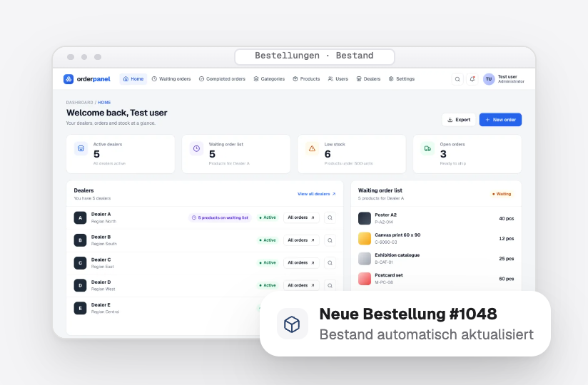Screen dimensions: 588x385
Task: Click the Waiting order list clock icon
Action: [196, 149]
